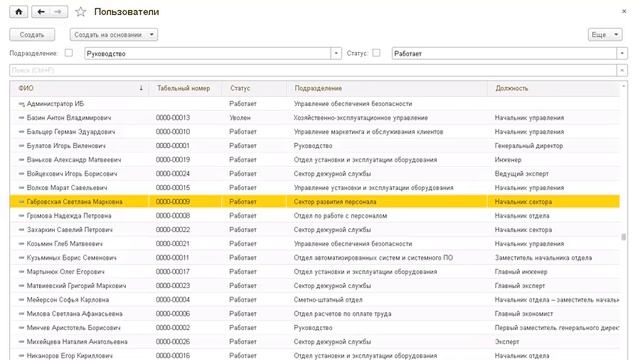This screenshot has height=360, width=640.
Task: Click Отдел по работе с персоналом cell
Action: click(340, 216)
